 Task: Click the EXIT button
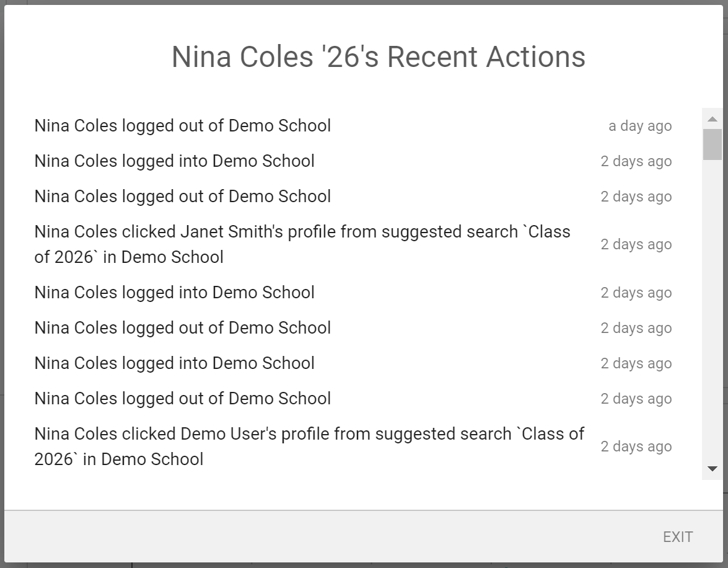click(x=677, y=537)
